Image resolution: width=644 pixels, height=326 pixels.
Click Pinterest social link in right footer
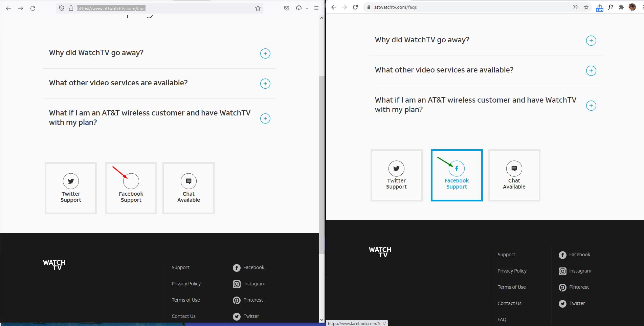coord(574,287)
